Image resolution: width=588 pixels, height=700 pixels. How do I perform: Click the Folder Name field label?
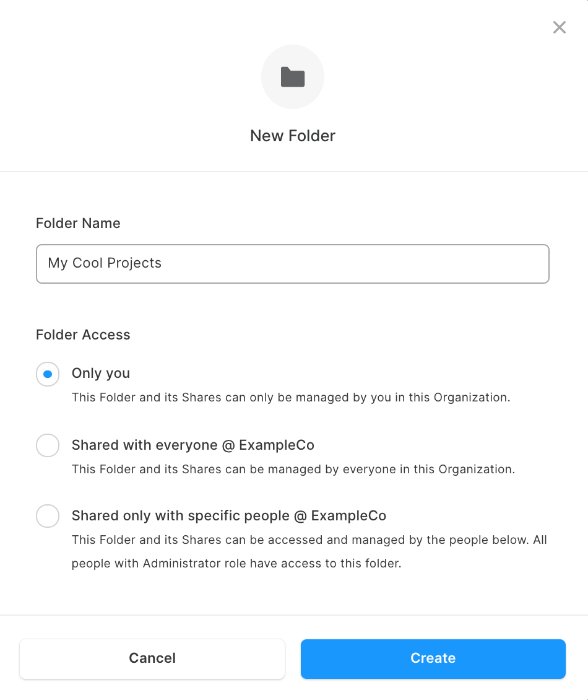[x=78, y=223]
